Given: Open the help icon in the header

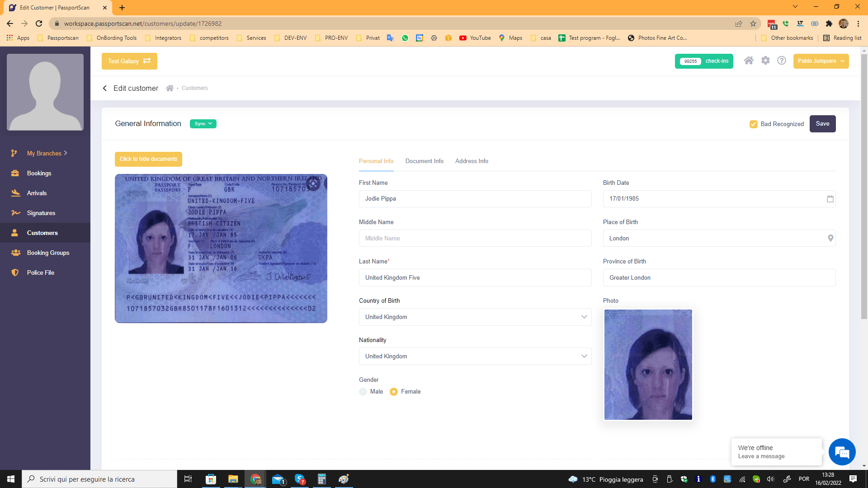Looking at the screenshot, I should (782, 60).
